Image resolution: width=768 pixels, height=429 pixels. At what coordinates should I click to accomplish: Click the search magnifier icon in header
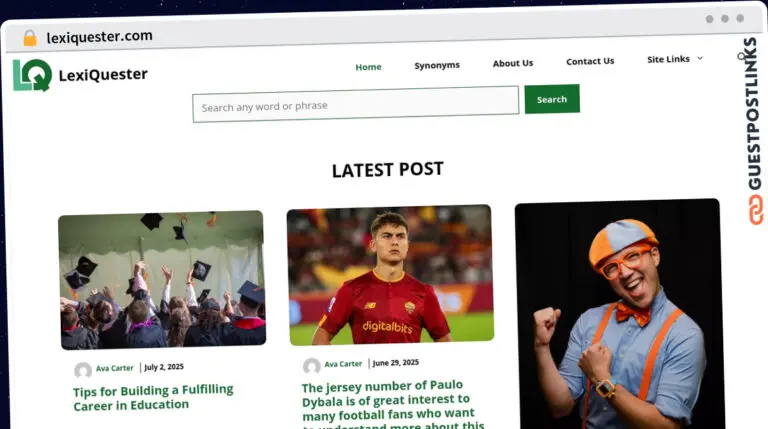pyautogui.click(x=741, y=57)
